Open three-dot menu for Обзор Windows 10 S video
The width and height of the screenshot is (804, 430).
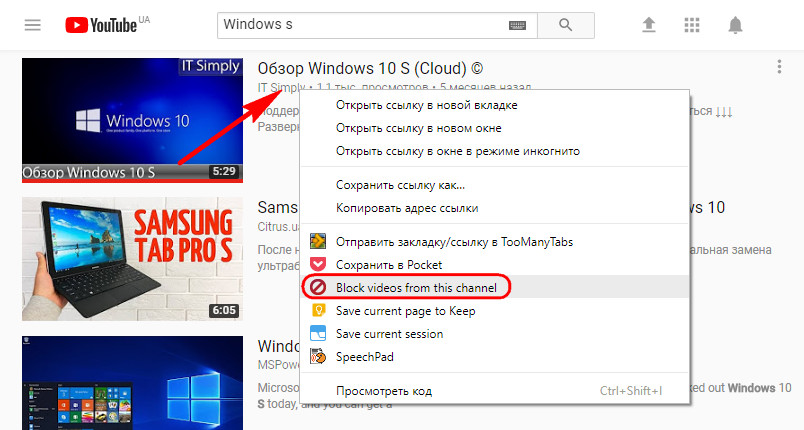pyautogui.click(x=779, y=66)
